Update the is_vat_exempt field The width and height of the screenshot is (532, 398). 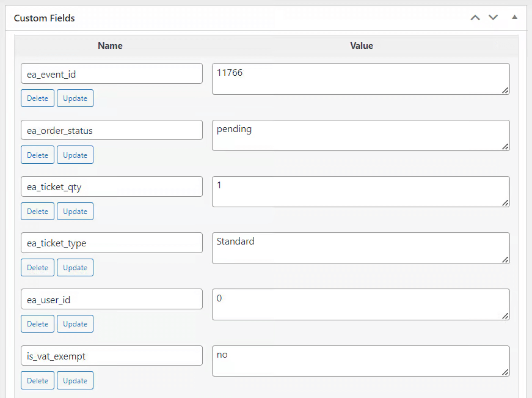[x=75, y=381]
